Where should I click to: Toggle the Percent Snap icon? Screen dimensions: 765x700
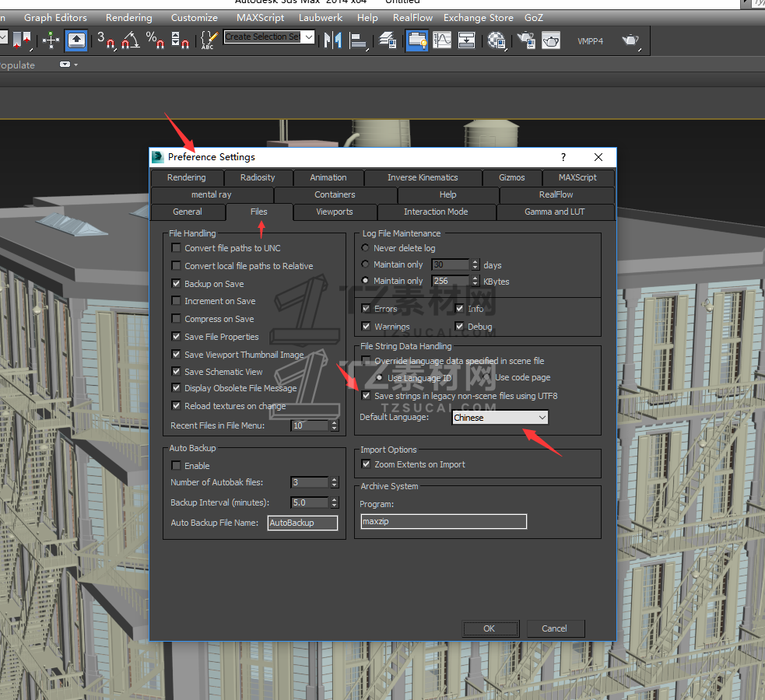click(156, 40)
